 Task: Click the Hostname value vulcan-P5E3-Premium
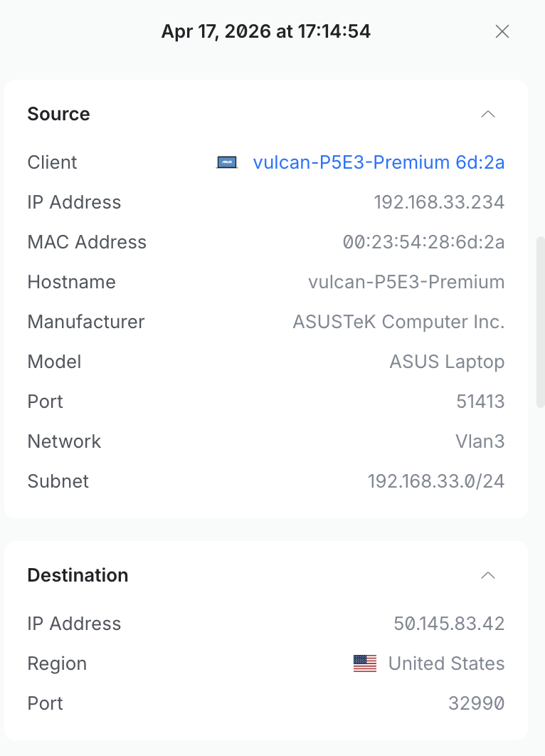coord(406,282)
